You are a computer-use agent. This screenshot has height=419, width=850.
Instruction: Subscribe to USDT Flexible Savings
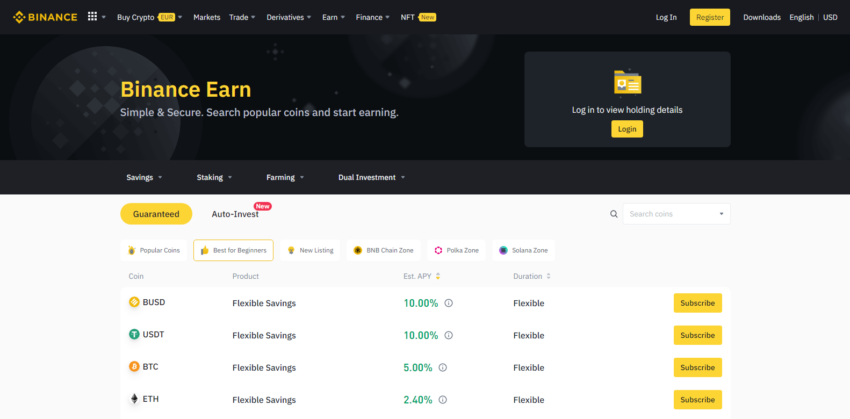point(698,336)
